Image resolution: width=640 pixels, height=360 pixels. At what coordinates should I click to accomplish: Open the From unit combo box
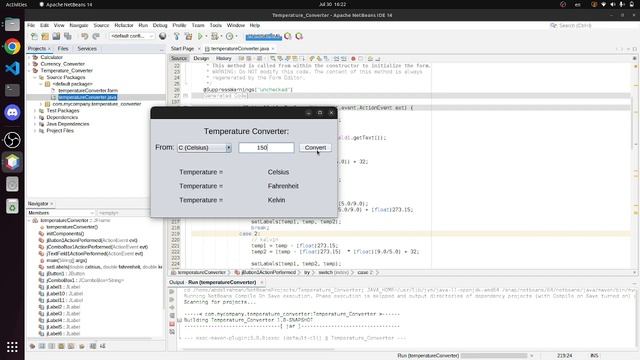pos(204,148)
